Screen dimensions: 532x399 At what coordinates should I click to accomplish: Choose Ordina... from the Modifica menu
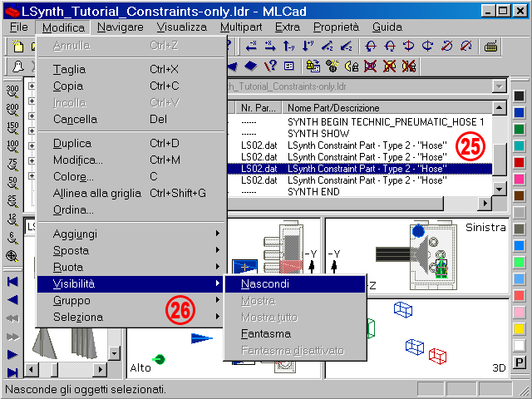(131, 209)
